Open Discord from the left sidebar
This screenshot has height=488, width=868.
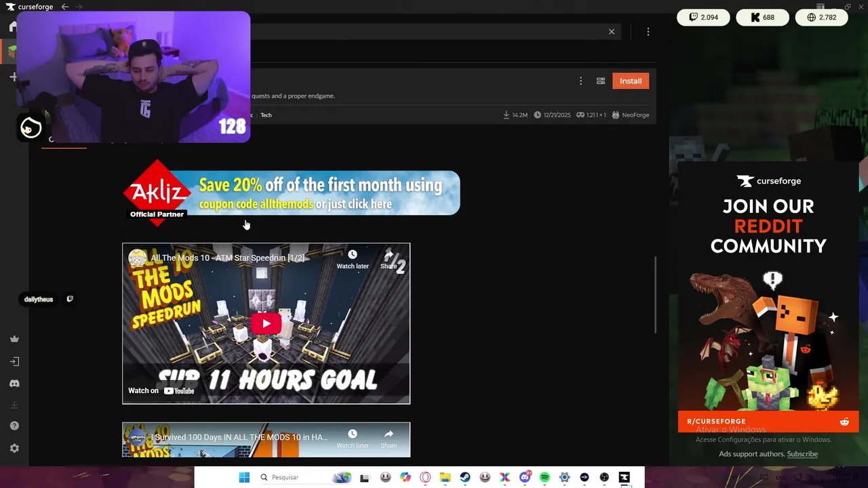coord(14,384)
